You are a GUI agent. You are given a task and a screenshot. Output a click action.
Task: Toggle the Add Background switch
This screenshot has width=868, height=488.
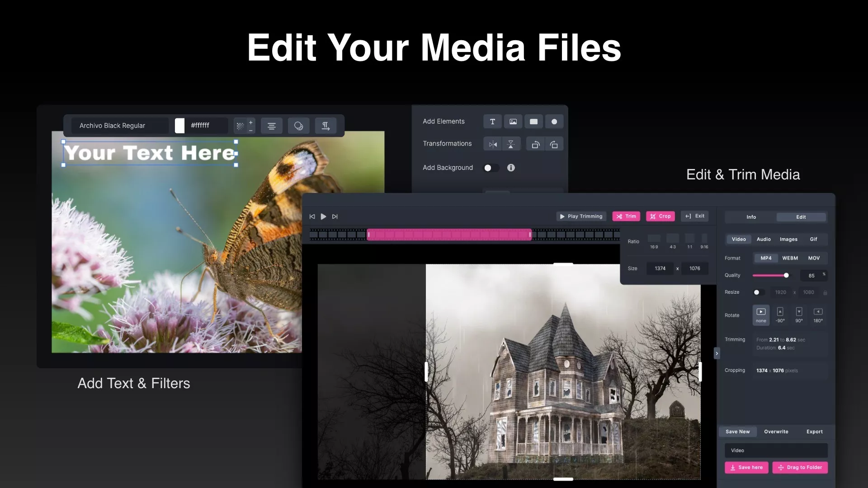[x=491, y=168]
